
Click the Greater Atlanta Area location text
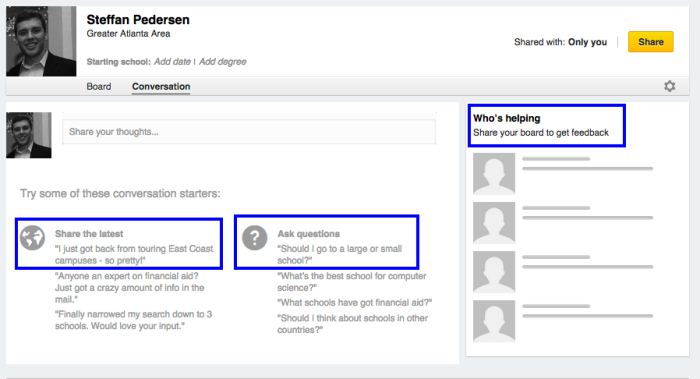[x=128, y=33]
